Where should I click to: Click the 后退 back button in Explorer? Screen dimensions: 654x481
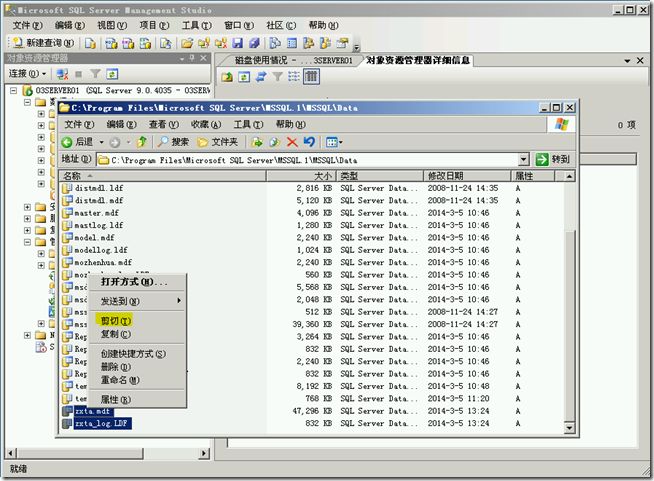(x=78, y=142)
